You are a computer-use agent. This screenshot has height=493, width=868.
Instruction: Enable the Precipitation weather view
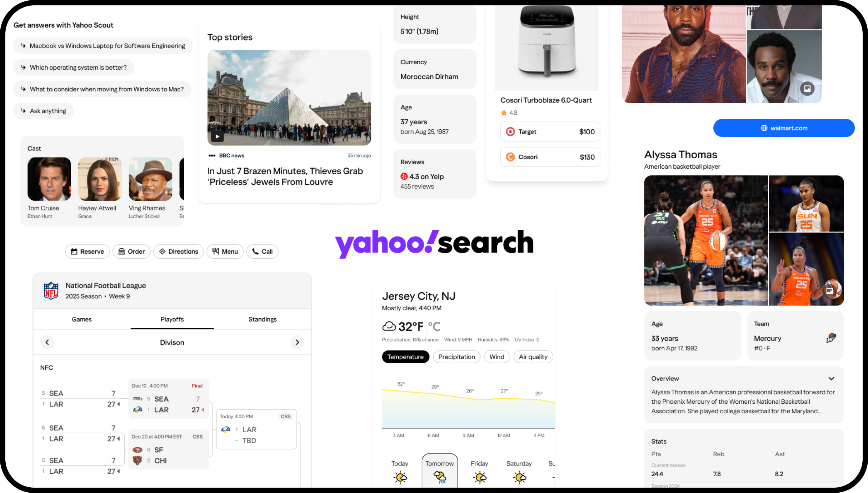pyautogui.click(x=457, y=357)
